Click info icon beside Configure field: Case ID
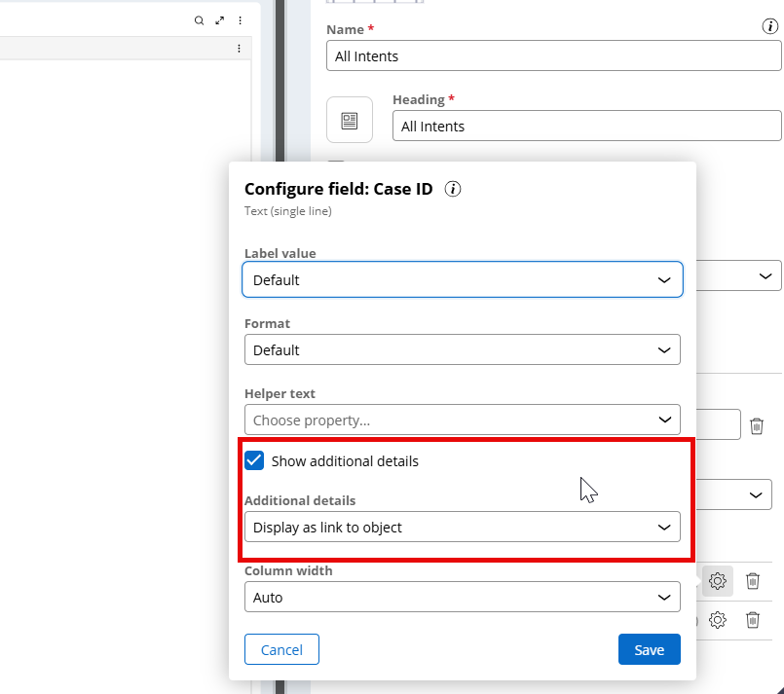 coord(452,189)
